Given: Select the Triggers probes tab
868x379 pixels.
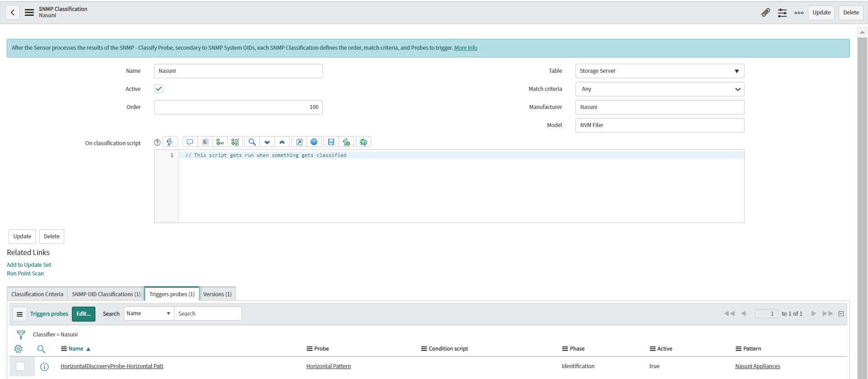Looking at the screenshot, I should tap(172, 294).
